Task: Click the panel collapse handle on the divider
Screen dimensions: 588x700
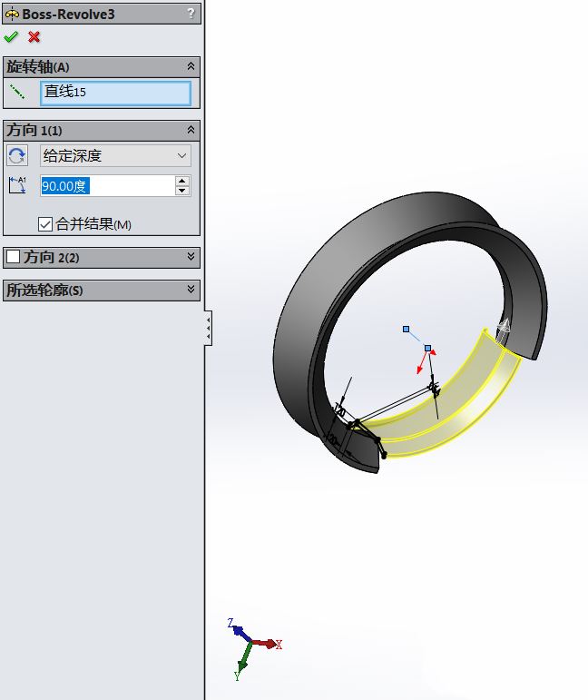Action: (209, 328)
